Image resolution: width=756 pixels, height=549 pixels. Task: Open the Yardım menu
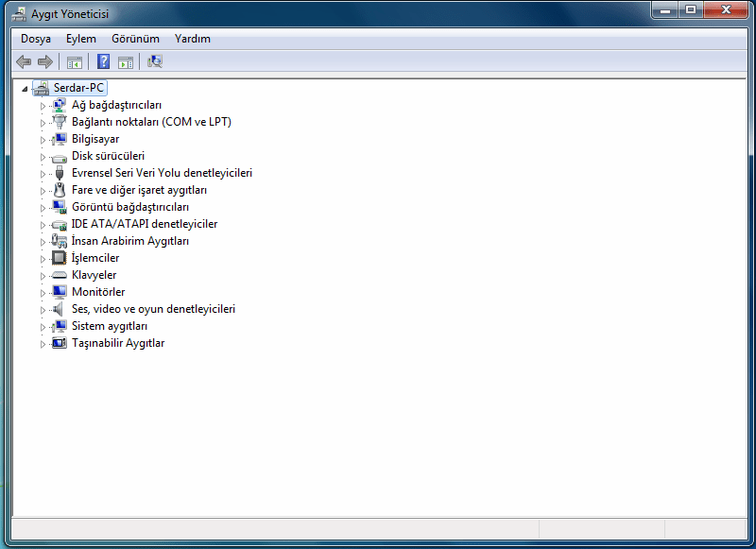(193, 39)
